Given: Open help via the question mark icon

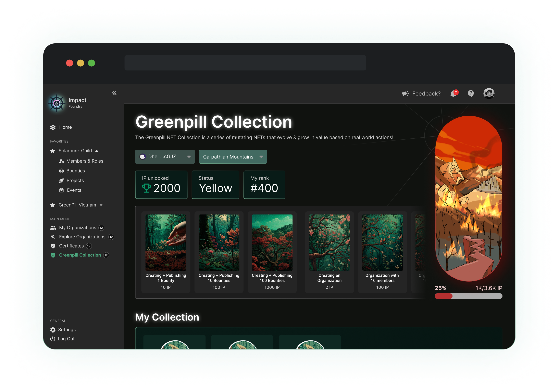Looking at the screenshot, I should (471, 93).
